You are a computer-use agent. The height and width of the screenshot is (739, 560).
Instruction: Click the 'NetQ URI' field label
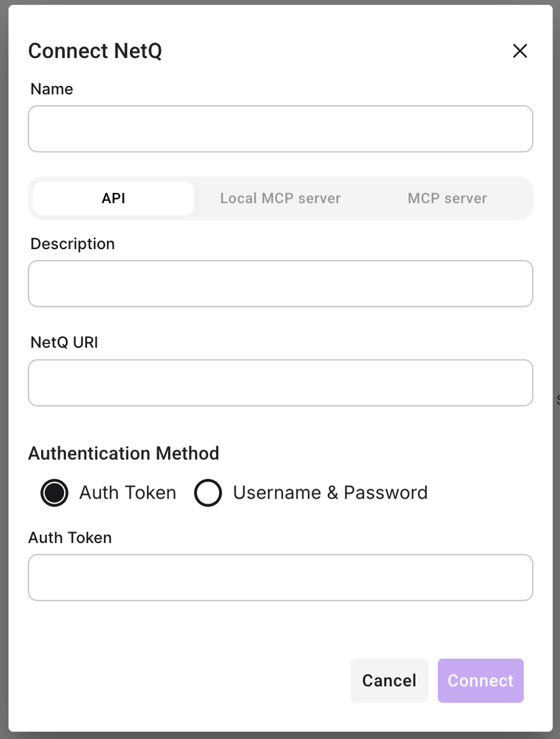point(64,342)
